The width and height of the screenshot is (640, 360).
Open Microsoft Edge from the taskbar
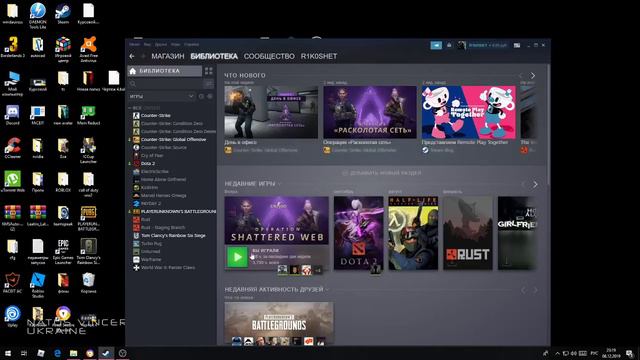point(57,353)
